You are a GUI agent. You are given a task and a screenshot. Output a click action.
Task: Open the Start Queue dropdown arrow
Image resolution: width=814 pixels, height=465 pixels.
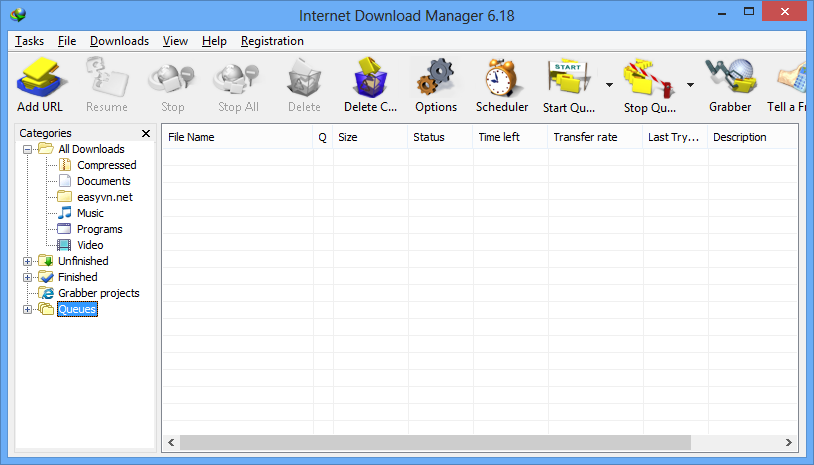609,85
